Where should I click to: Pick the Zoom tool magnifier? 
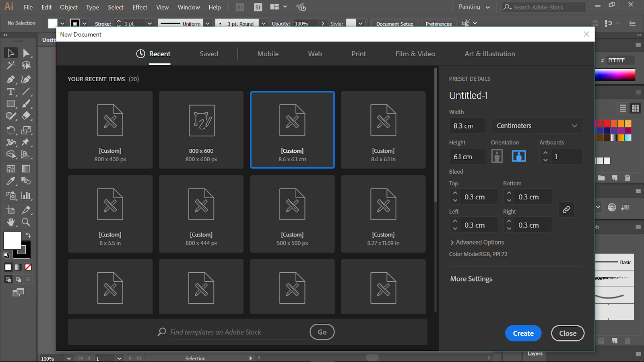point(26,222)
